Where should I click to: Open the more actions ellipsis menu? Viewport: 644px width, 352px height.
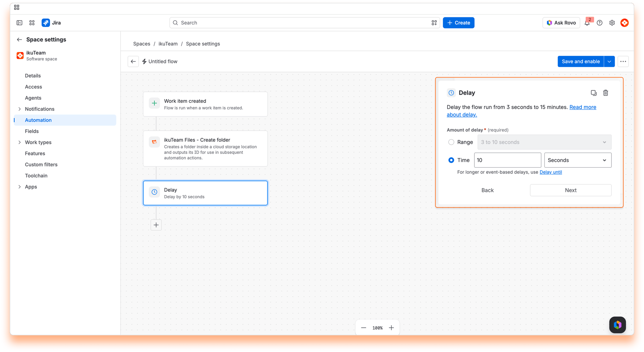[623, 61]
